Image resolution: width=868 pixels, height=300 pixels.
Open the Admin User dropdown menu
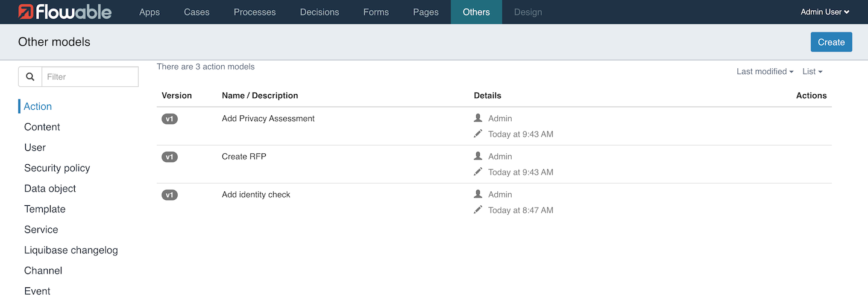(x=825, y=12)
